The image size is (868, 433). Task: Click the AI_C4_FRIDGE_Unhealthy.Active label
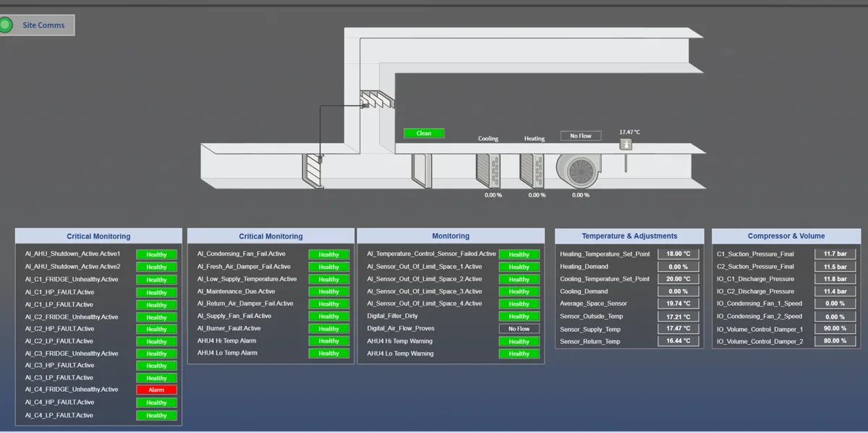pyautogui.click(x=72, y=390)
